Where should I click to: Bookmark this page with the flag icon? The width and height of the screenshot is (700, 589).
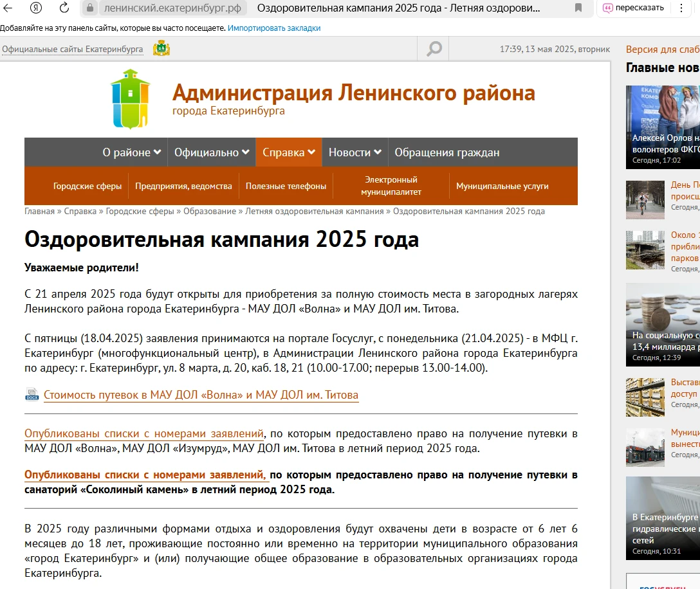pos(578,8)
